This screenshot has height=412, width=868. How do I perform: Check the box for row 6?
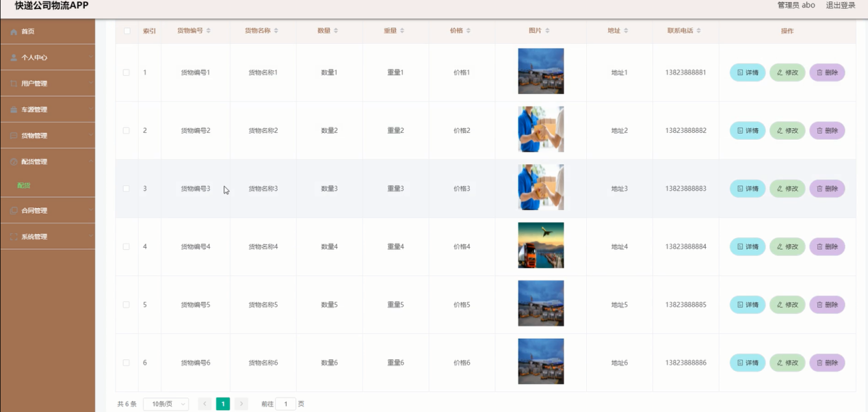coord(127,363)
